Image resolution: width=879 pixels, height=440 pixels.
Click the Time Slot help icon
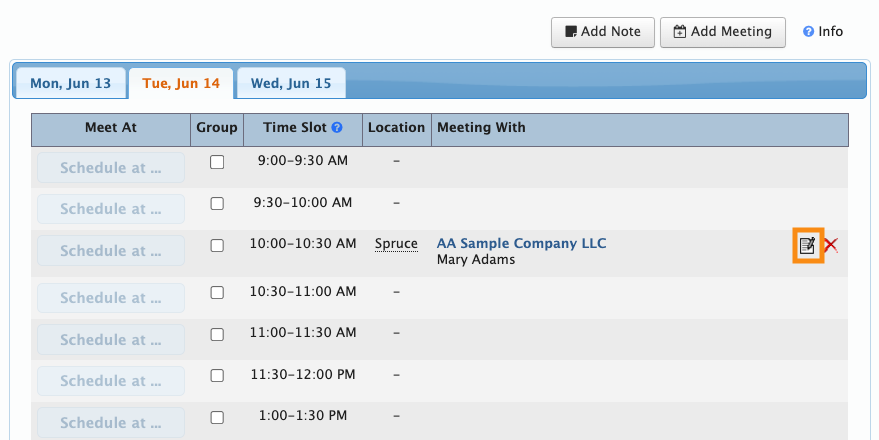(x=337, y=128)
